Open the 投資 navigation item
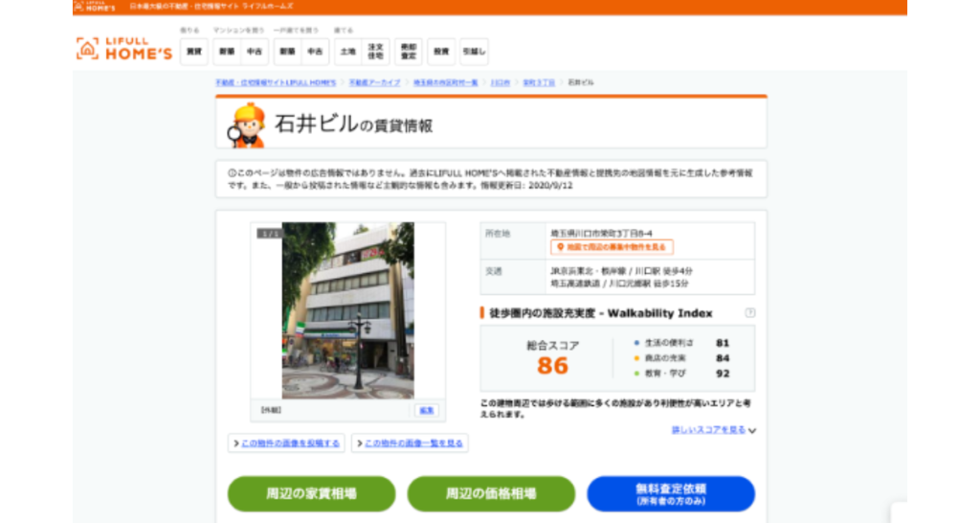This screenshot has width=980, height=523. [x=441, y=51]
